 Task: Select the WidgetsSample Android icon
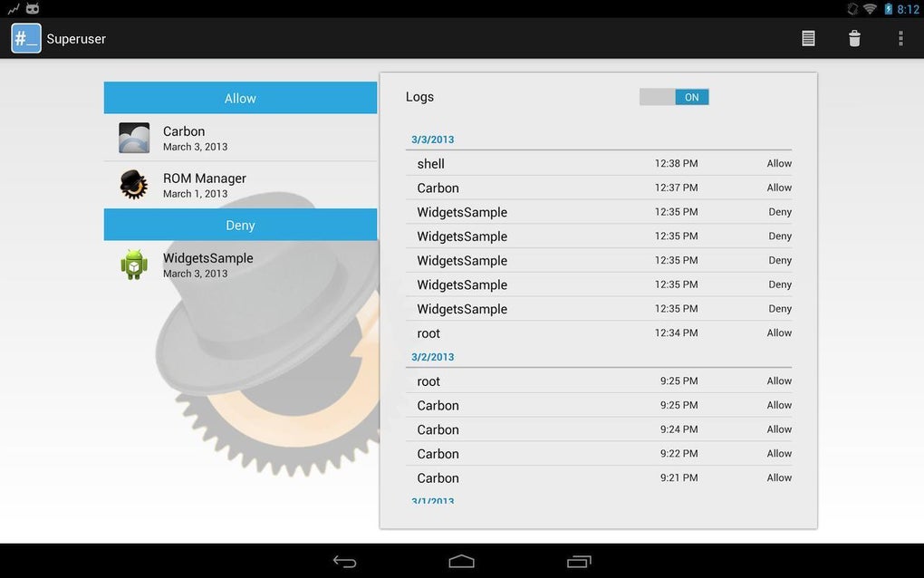pos(134,265)
